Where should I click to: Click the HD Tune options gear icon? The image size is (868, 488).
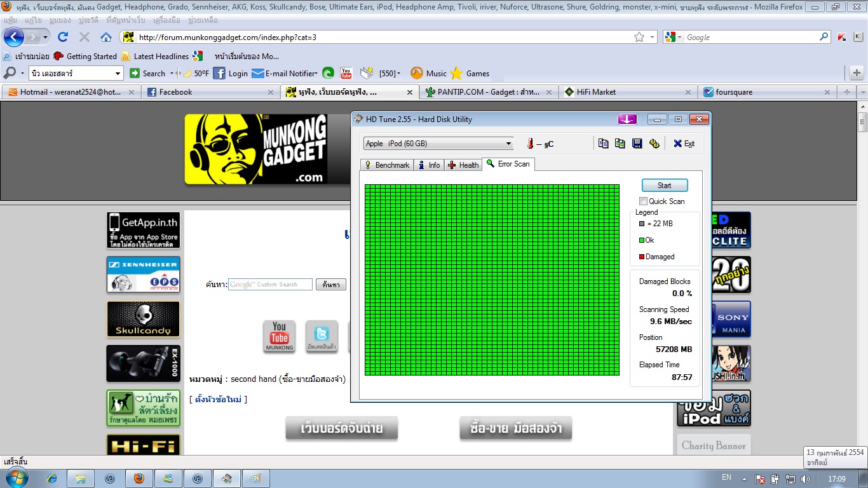[x=654, y=144]
